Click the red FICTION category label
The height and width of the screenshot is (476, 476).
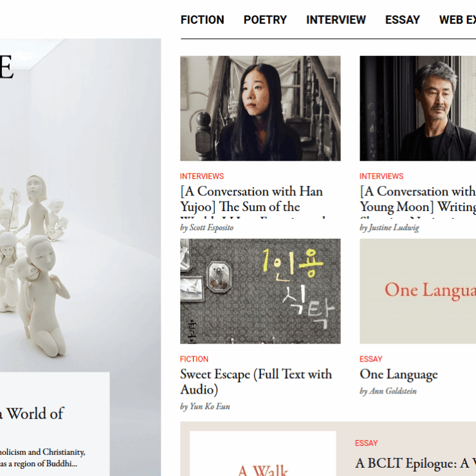pyautogui.click(x=194, y=360)
